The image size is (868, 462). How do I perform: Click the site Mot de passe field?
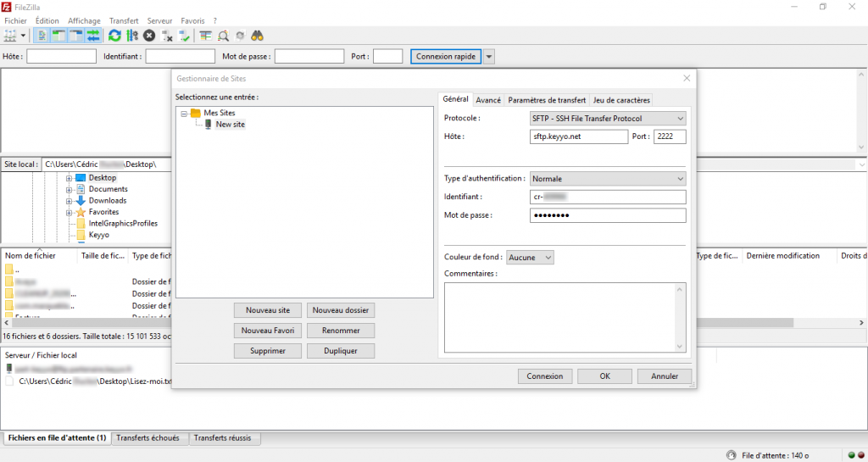tap(608, 215)
